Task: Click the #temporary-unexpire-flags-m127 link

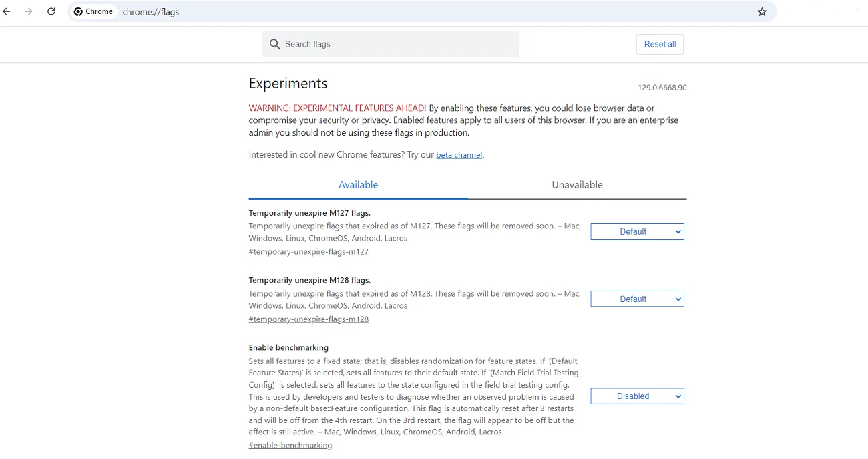Action: (308, 251)
